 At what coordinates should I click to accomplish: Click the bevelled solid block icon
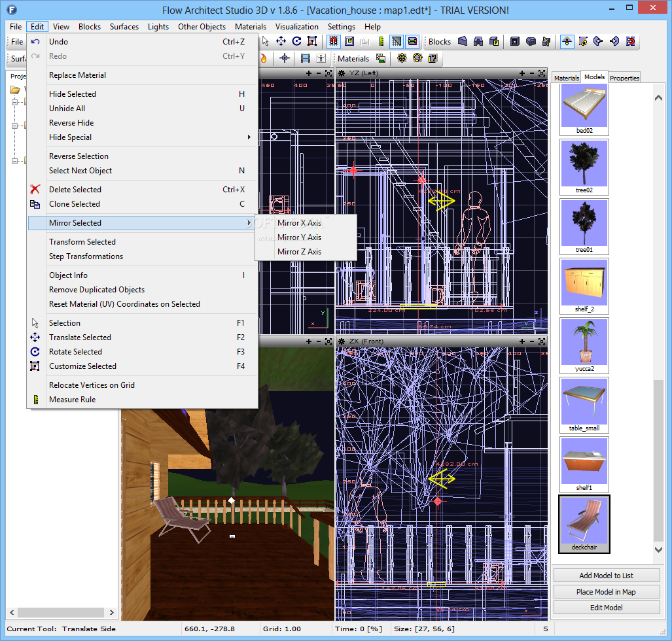pyautogui.click(x=531, y=41)
